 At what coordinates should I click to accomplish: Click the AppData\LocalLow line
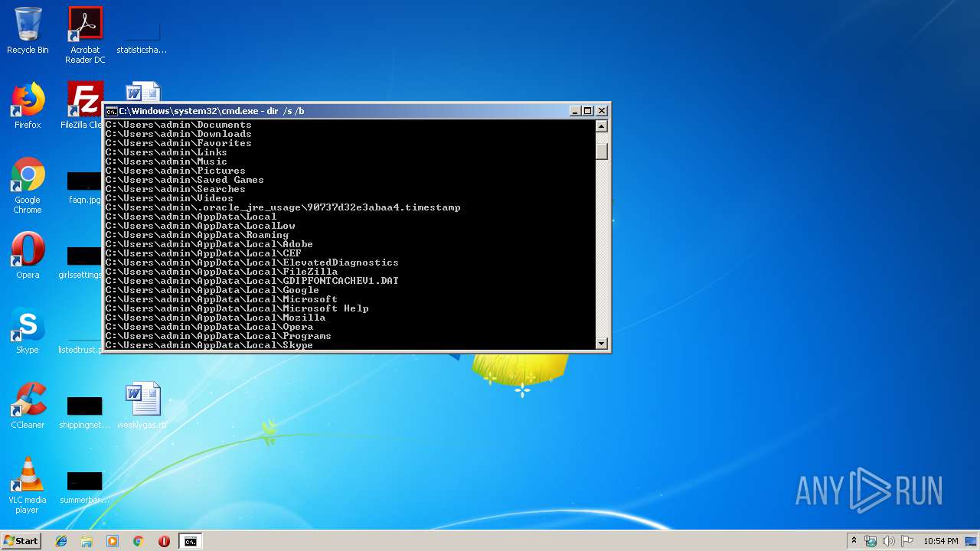click(x=200, y=226)
